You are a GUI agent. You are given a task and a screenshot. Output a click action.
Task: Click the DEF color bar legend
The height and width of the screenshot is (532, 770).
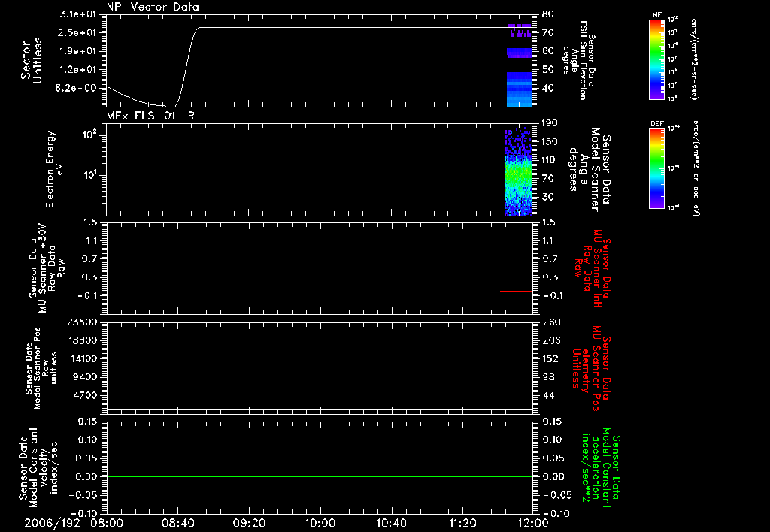pos(656,168)
